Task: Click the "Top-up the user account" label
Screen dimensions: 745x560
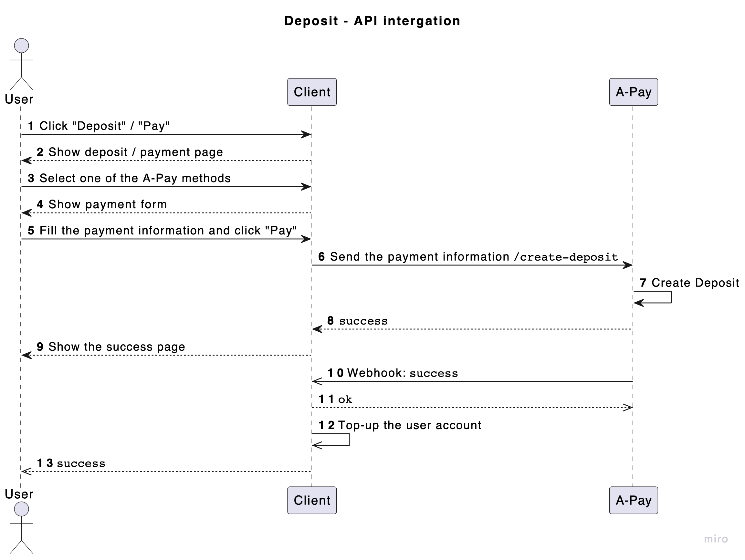Action: tap(409, 425)
